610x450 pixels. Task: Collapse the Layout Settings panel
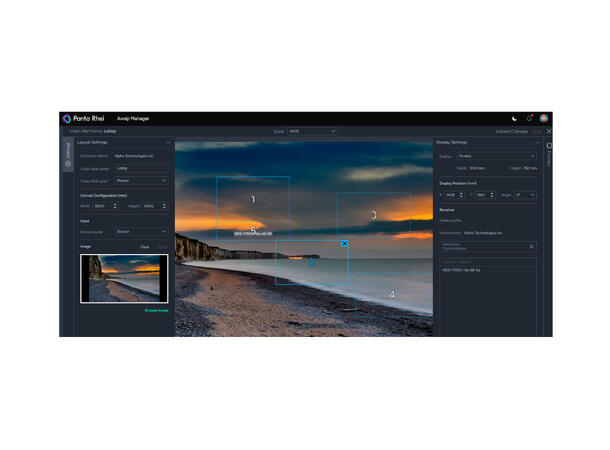[168, 142]
